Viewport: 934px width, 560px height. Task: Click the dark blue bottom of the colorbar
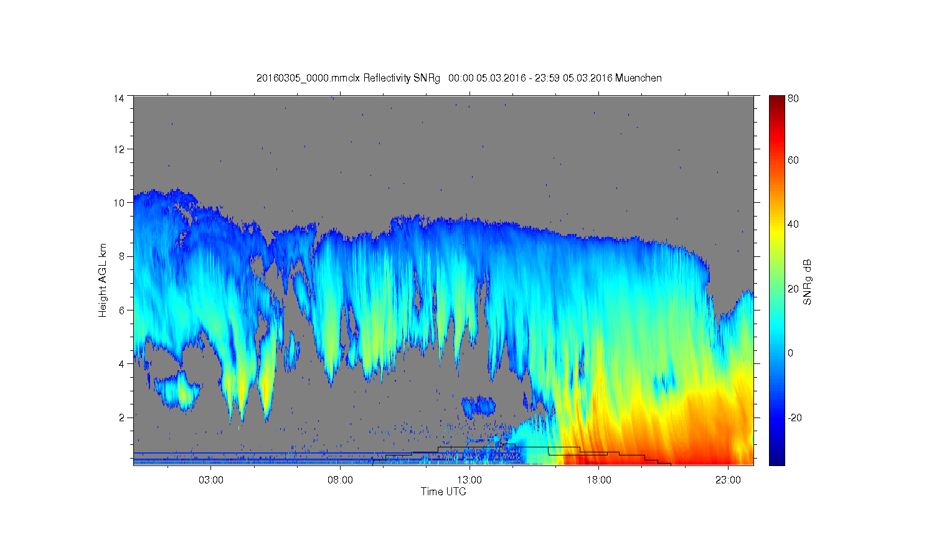pos(776,458)
